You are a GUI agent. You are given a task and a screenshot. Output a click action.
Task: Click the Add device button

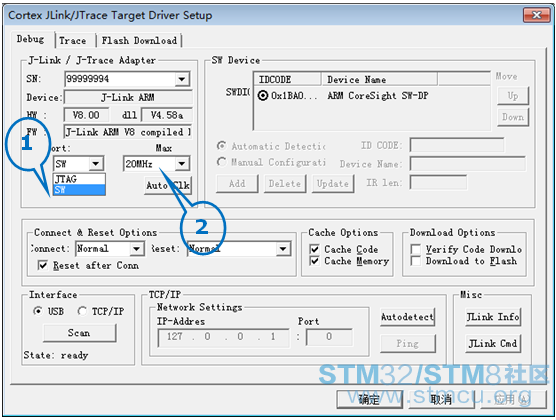[x=237, y=184]
